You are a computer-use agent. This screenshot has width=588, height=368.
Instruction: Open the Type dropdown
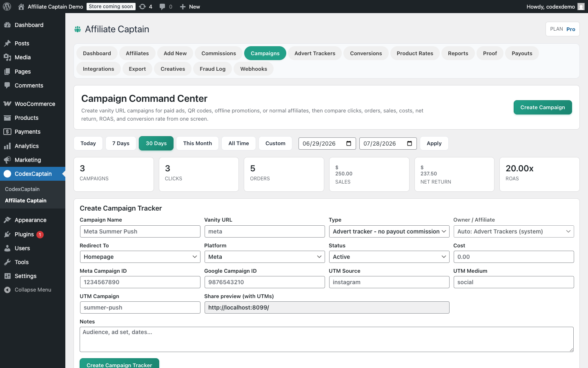pos(389,231)
